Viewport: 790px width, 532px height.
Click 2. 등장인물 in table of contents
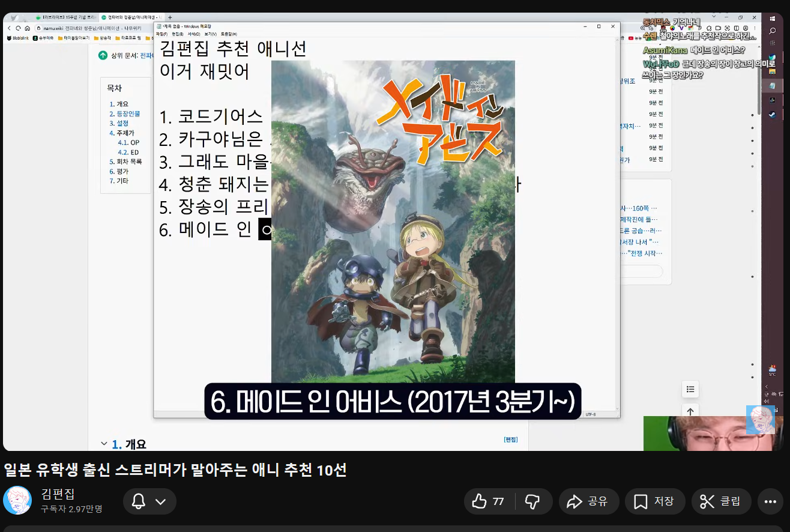[x=127, y=113]
